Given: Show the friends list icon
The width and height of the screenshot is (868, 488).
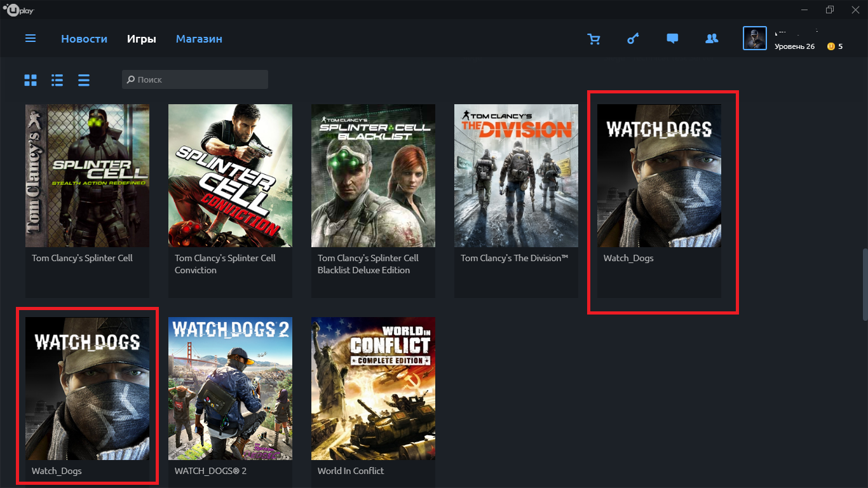Looking at the screenshot, I should click(x=712, y=39).
